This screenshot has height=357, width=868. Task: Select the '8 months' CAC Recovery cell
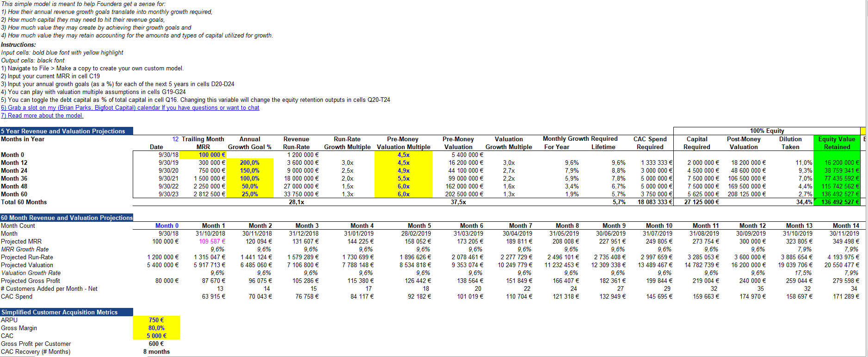156,351
